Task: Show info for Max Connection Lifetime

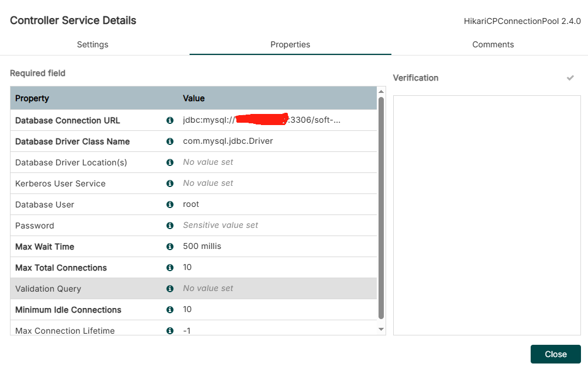Action: (x=170, y=331)
